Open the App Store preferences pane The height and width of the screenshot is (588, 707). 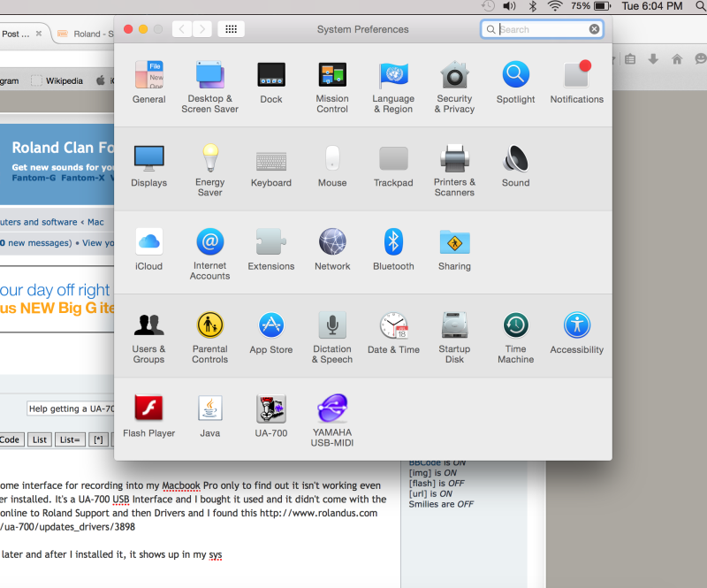pos(271,333)
